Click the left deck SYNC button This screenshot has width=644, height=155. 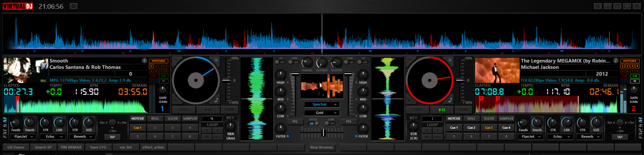[x=229, y=110]
